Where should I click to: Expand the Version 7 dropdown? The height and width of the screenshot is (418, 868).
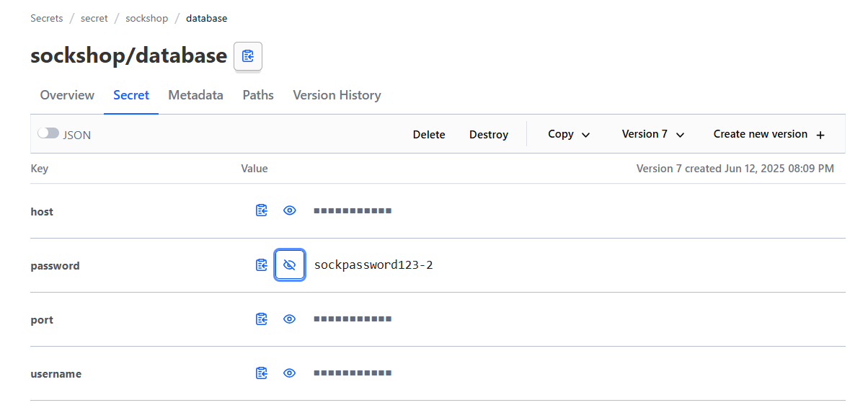[x=652, y=134]
